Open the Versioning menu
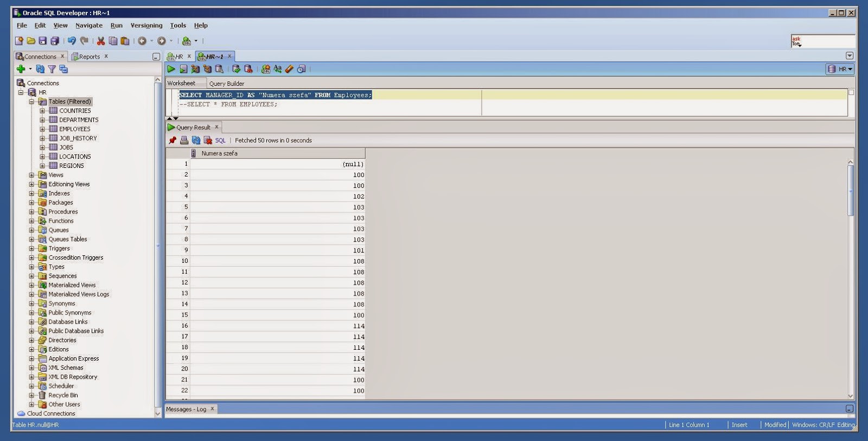 pos(146,26)
